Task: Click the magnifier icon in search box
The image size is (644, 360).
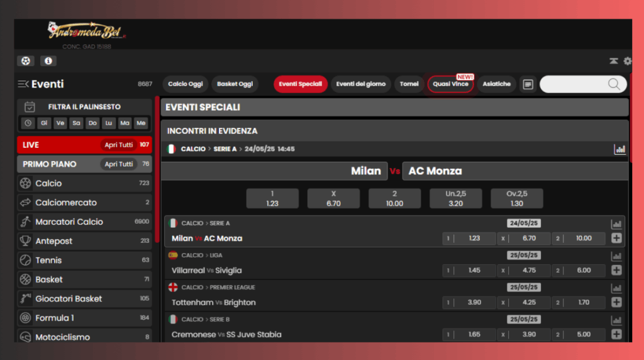Action: click(614, 84)
